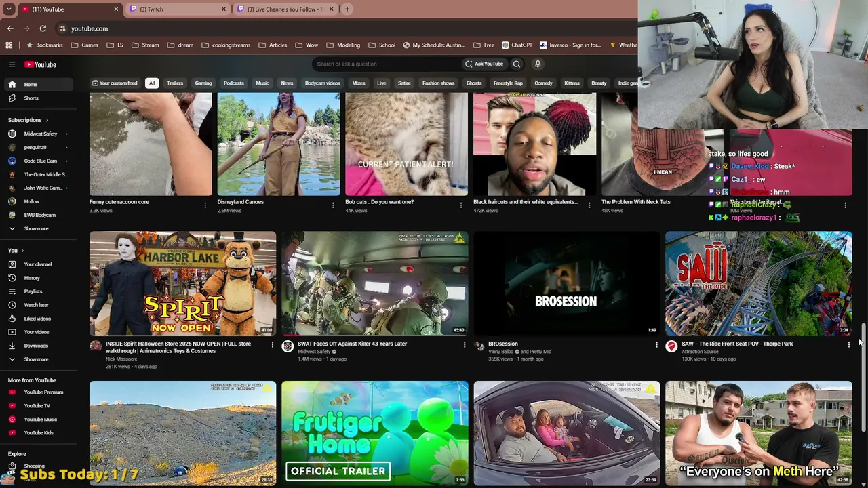Open options menu for BROsession video
This screenshot has width=868, height=488.
click(x=656, y=345)
